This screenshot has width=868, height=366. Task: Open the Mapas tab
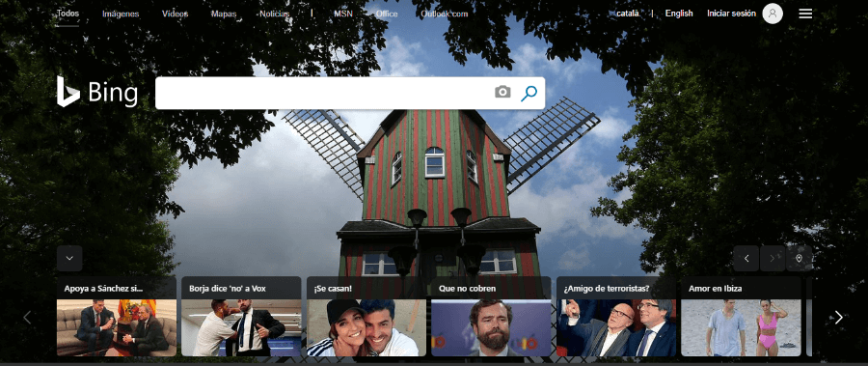click(x=224, y=14)
